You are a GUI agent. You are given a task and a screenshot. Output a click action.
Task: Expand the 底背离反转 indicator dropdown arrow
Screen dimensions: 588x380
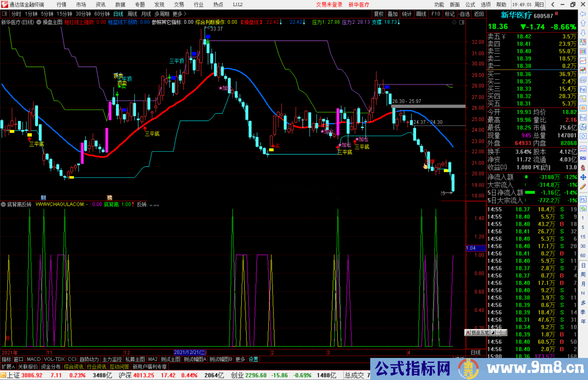pos(3,204)
